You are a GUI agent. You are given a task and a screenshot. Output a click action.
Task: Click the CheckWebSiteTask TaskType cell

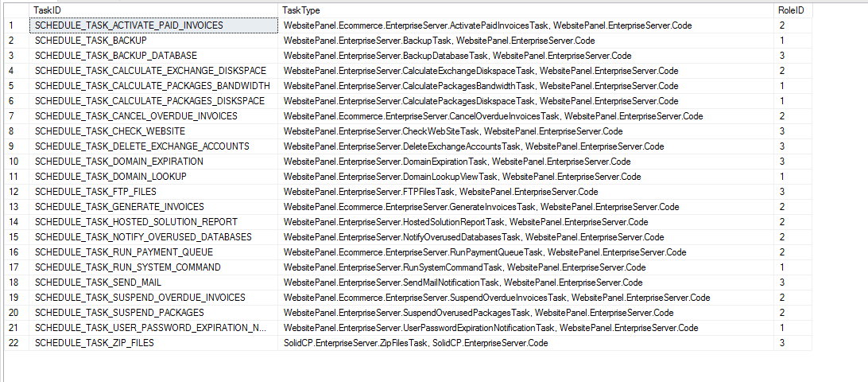point(526,131)
